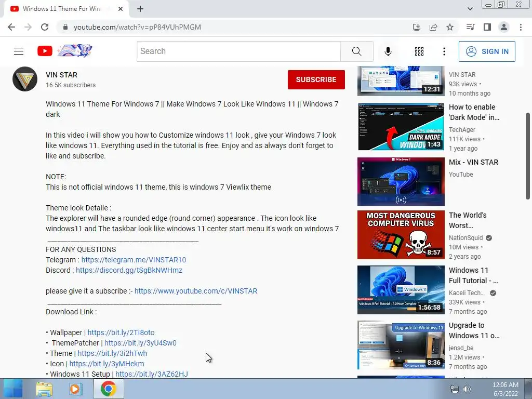
Task: Launch Windows Media Player from taskbar
Action: [75, 389]
